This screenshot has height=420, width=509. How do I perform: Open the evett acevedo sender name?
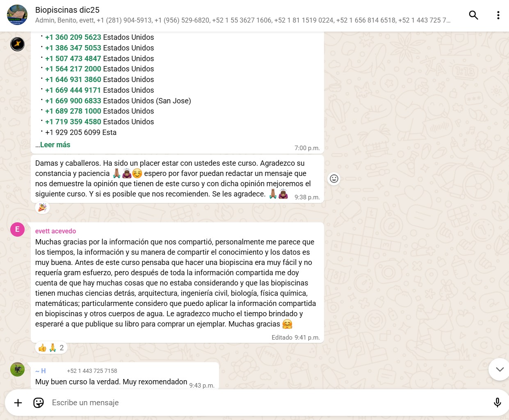tap(55, 231)
